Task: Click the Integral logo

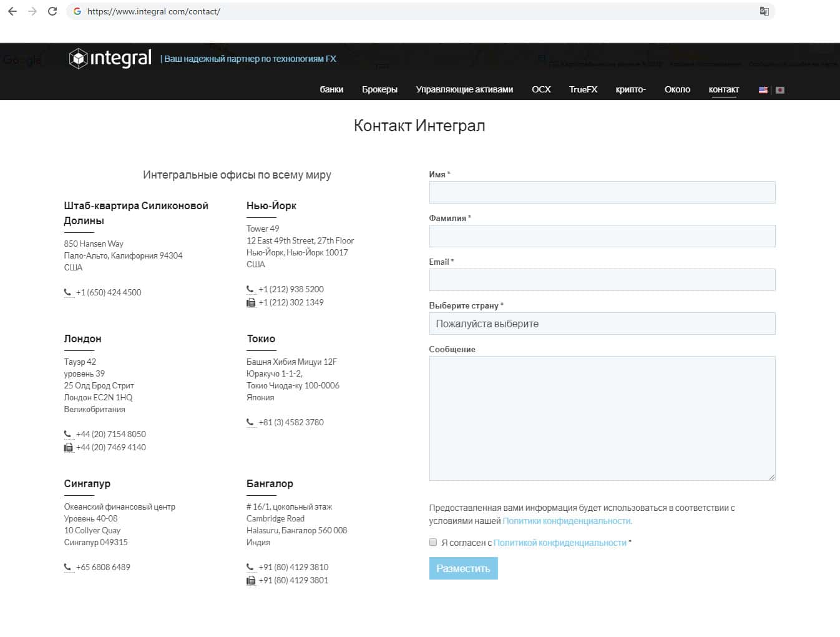Action: (x=110, y=58)
